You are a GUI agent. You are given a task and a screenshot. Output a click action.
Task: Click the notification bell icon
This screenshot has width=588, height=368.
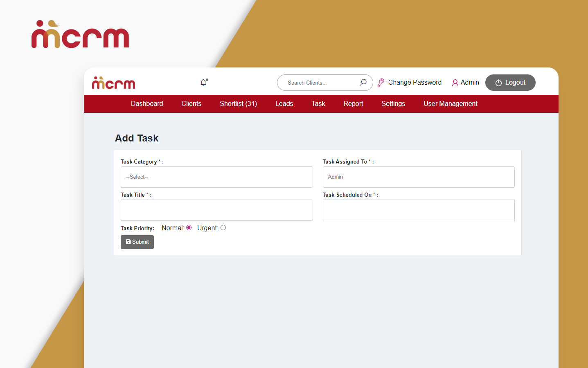(x=203, y=83)
